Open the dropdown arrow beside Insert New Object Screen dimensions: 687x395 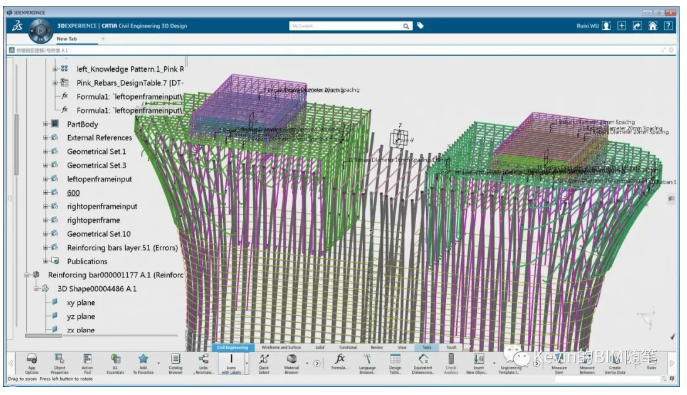click(x=494, y=363)
